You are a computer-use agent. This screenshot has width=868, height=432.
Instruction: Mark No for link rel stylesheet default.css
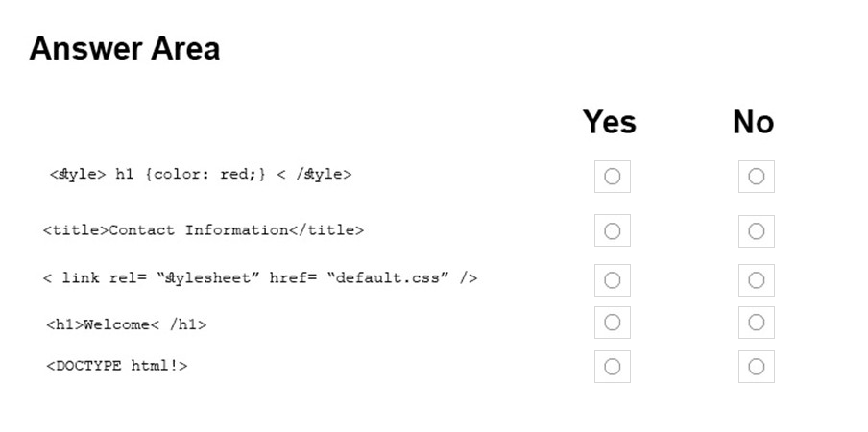click(757, 280)
